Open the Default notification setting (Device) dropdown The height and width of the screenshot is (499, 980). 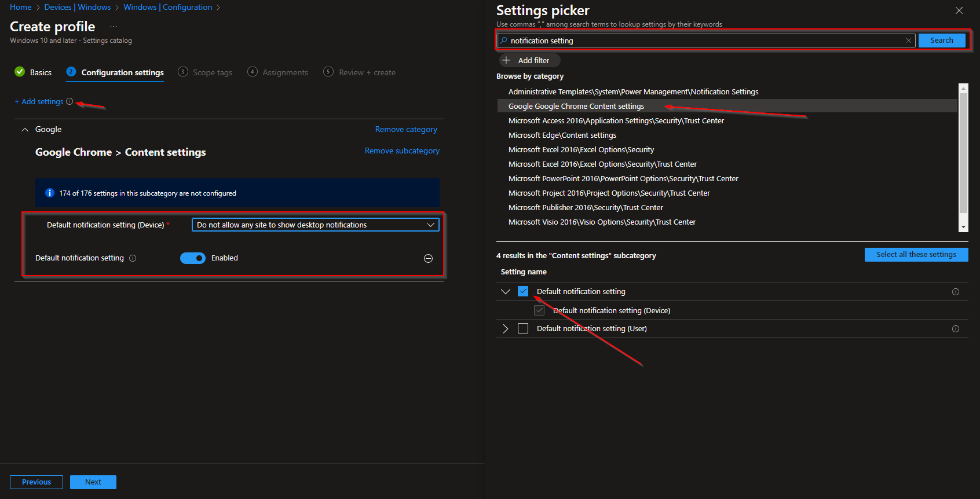[x=316, y=225]
